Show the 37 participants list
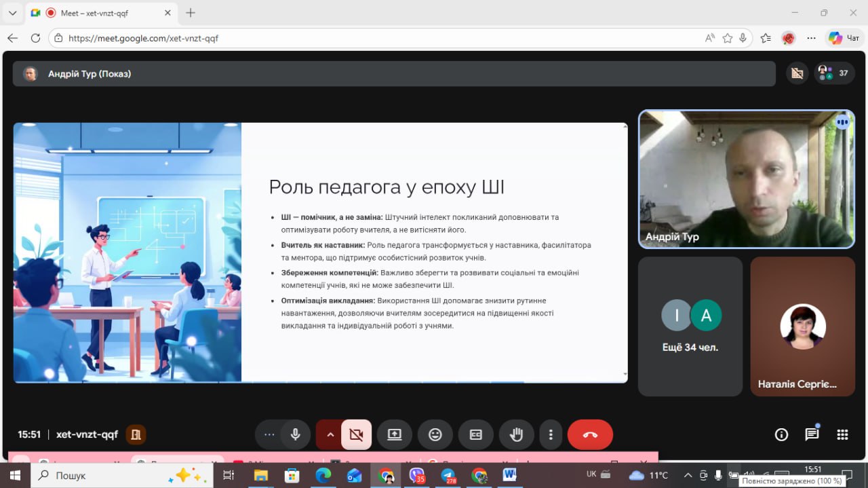This screenshot has width=868, height=488. click(x=834, y=73)
